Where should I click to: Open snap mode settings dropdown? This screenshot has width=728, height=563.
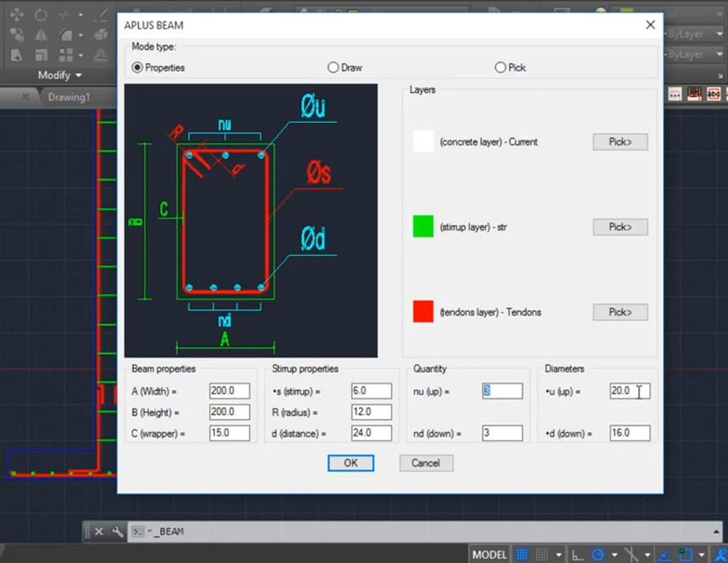point(559,555)
